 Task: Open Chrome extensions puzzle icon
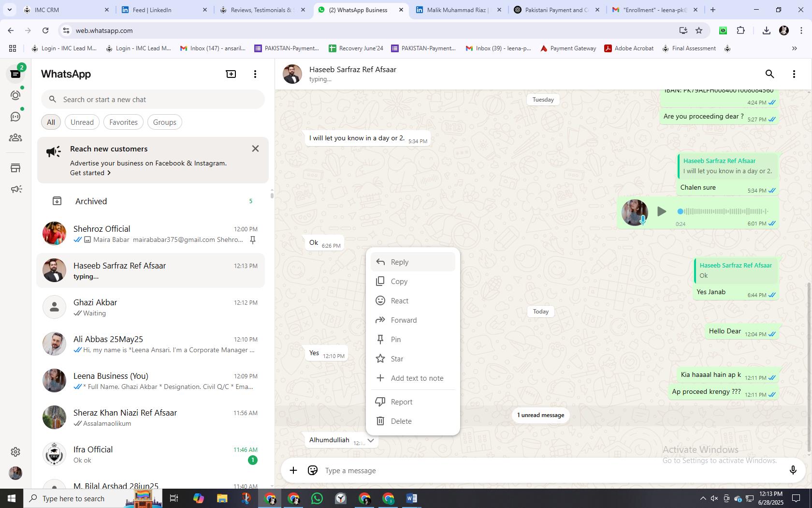point(740,30)
